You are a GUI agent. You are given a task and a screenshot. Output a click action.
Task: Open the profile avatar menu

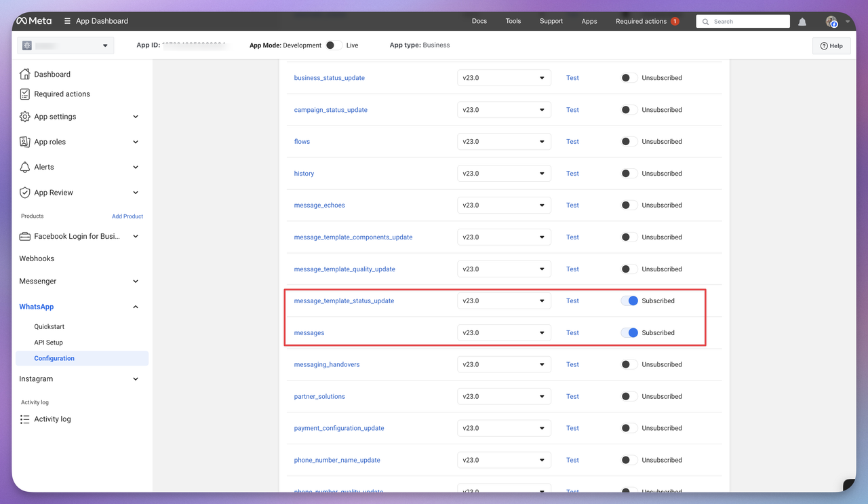[831, 22]
